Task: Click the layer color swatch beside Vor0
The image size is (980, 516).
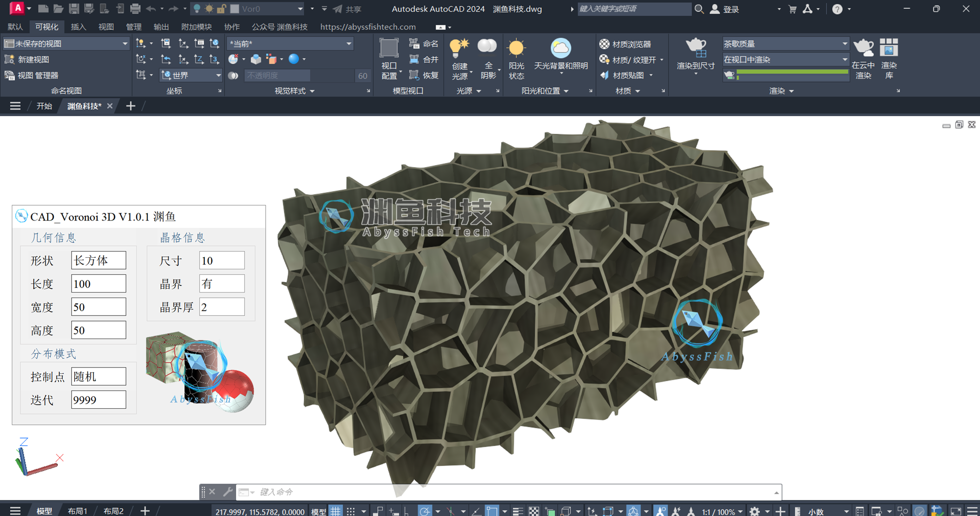Action: (x=235, y=9)
